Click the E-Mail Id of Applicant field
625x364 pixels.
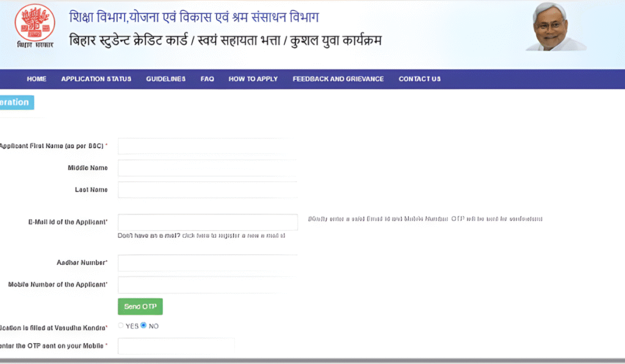pos(207,222)
